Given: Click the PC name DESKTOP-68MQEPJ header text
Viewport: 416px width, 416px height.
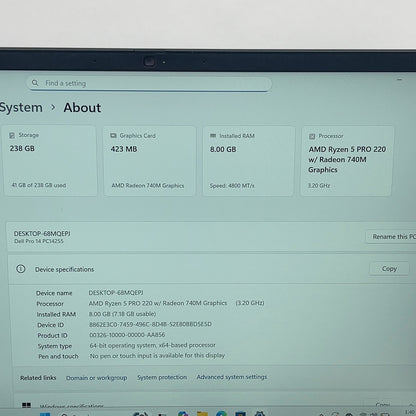Looking at the screenshot, I should [42, 234].
